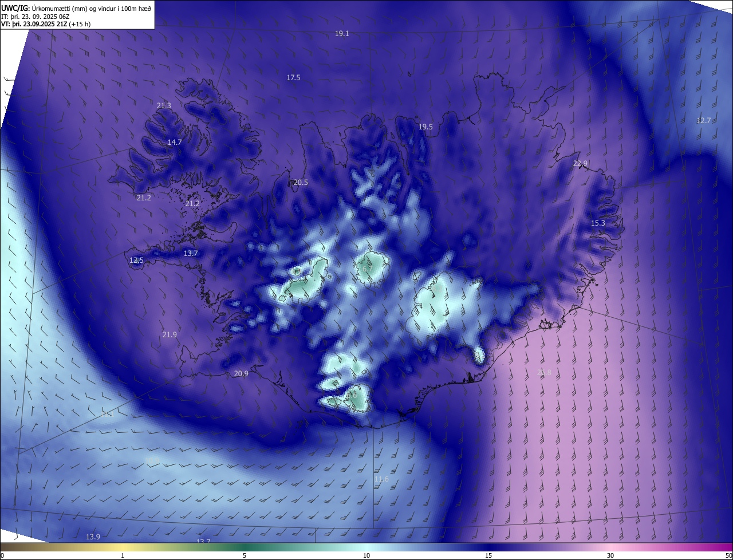733x560 pixels.
Task: Click the 6.6 value on the southern glacier
Action: click(351, 395)
